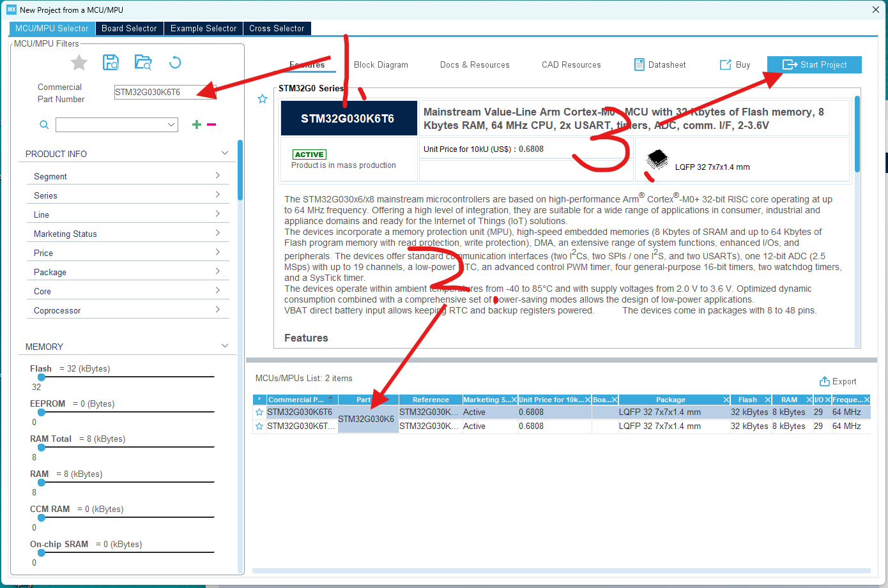This screenshot has width=888, height=588.
Task: Click the MCU list horizontal scrollbar
Action: tap(562, 571)
